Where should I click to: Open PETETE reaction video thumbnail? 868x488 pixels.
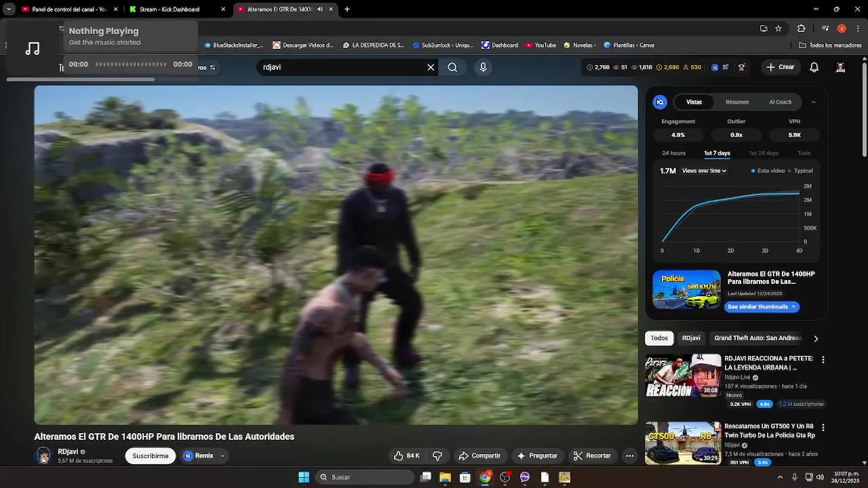pos(683,375)
